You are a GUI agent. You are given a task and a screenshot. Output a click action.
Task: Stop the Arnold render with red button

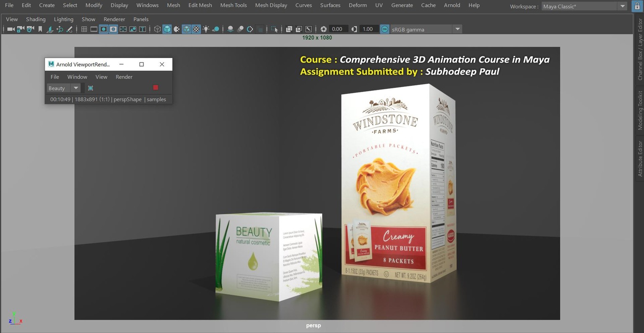156,88
